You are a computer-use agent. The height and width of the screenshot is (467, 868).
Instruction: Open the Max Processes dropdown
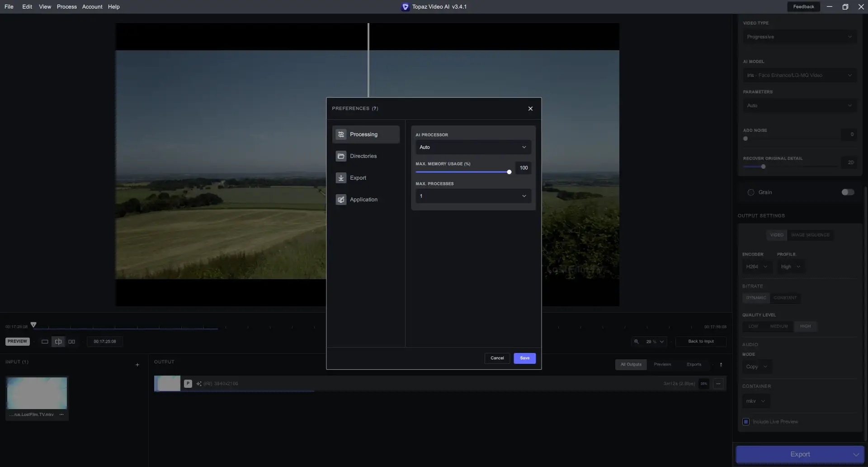pos(473,196)
